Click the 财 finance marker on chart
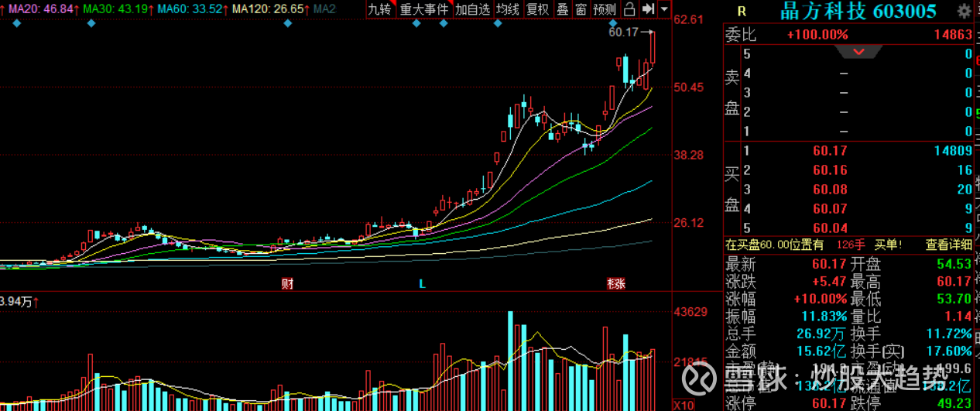 (287, 284)
